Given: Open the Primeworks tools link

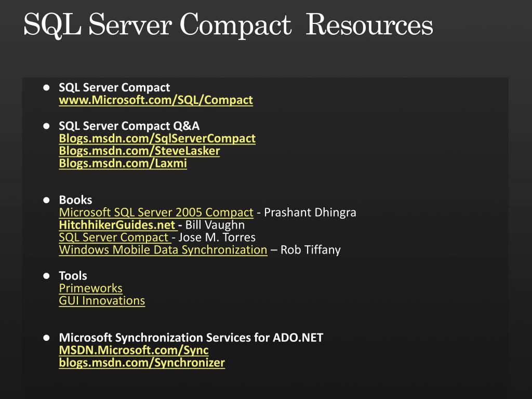Looking at the screenshot, I should [x=90, y=288].
